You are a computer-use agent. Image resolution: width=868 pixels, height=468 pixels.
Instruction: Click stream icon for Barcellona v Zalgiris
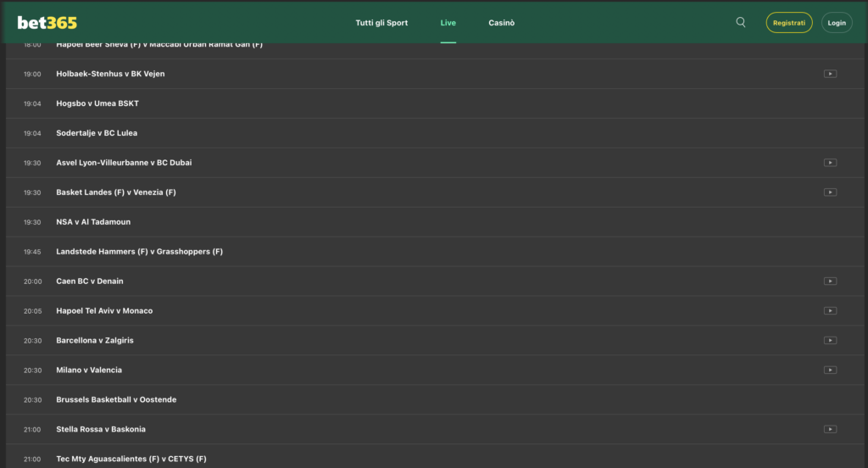pyautogui.click(x=830, y=341)
